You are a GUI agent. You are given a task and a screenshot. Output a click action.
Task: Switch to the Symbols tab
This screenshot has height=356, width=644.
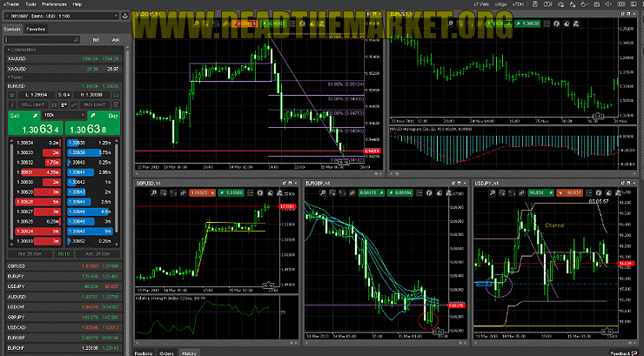12,29
